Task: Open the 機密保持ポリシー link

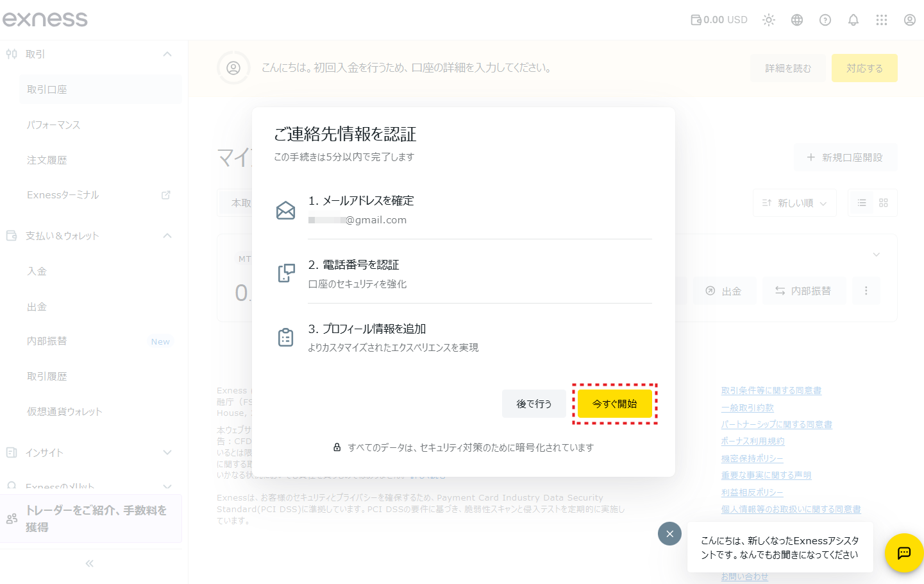Action: (x=752, y=458)
